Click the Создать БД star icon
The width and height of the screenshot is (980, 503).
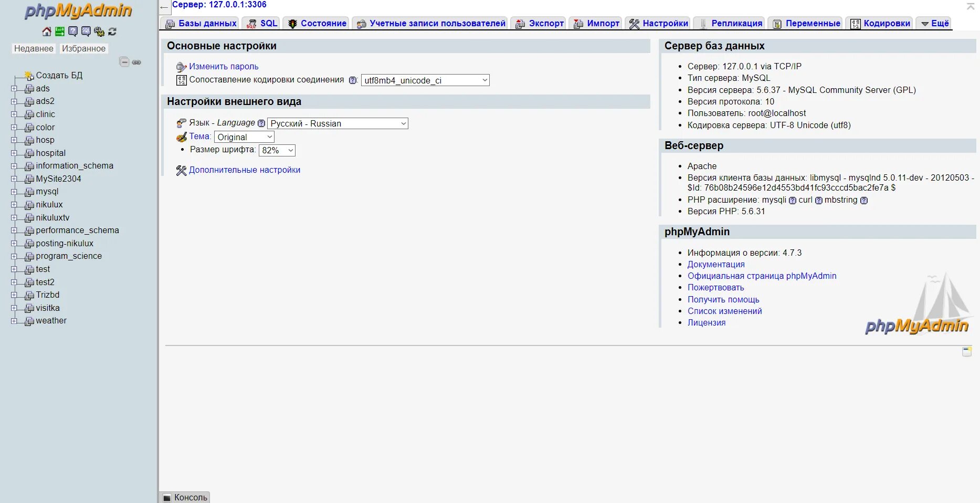point(29,76)
